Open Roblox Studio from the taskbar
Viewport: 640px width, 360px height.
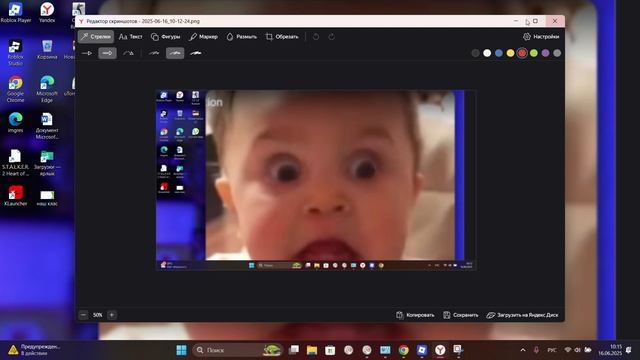pos(422,350)
